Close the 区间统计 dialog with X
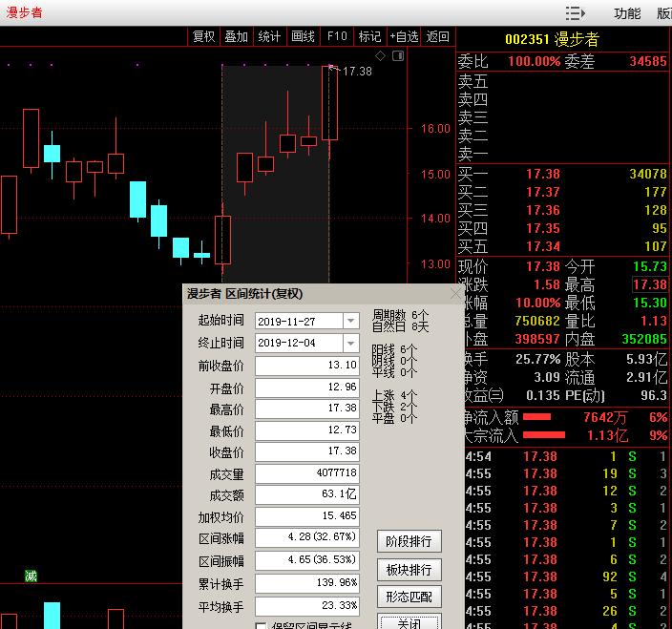This screenshot has width=672, height=629. 454,294
